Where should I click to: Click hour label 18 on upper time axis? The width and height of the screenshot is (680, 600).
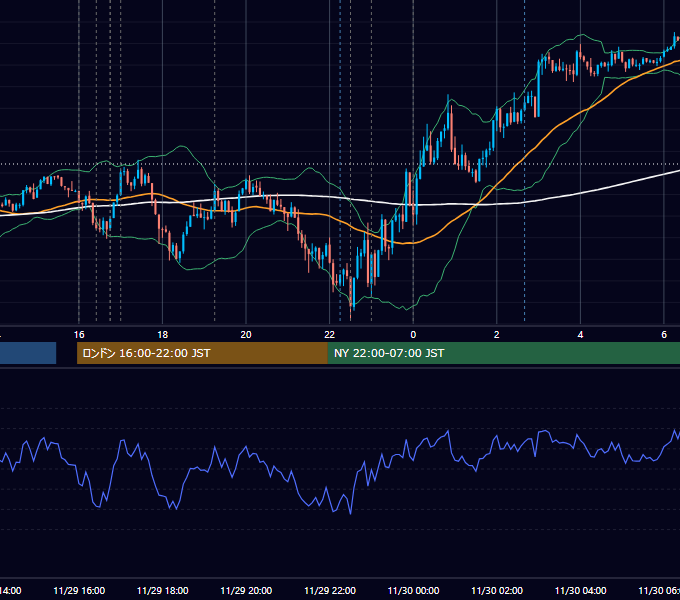(x=163, y=335)
